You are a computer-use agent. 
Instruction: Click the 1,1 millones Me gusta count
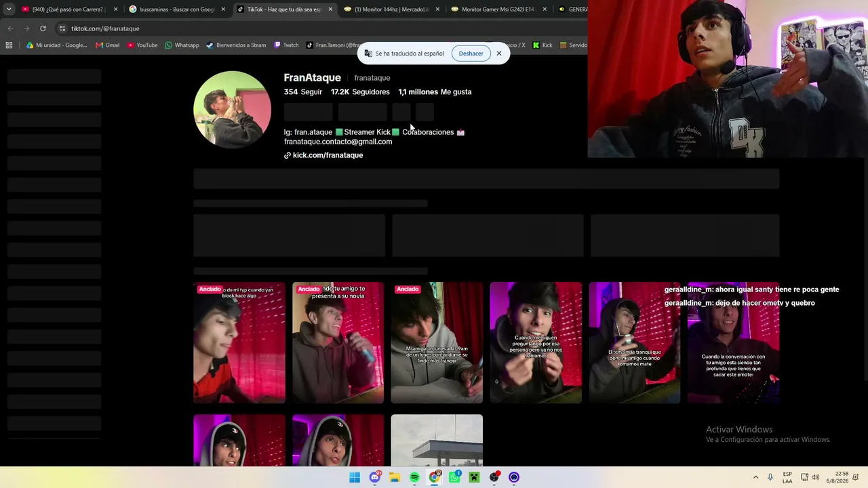[435, 91]
